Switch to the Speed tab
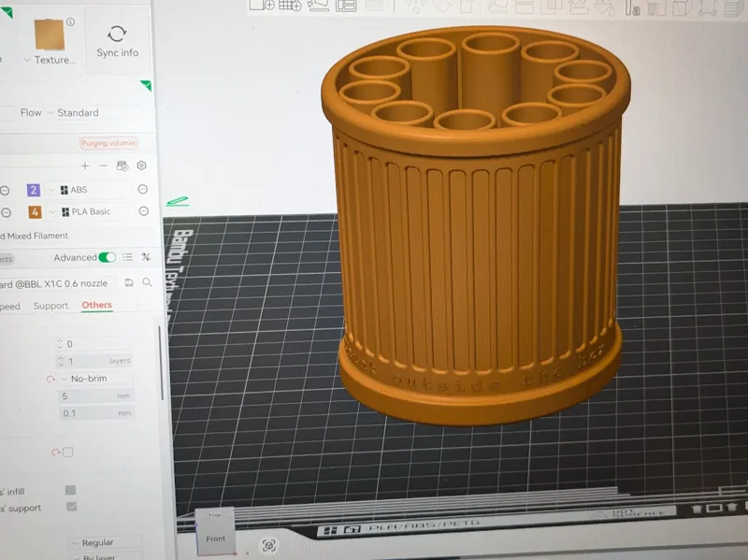This screenshot has height=560, width=748. [x=10, y=307]
